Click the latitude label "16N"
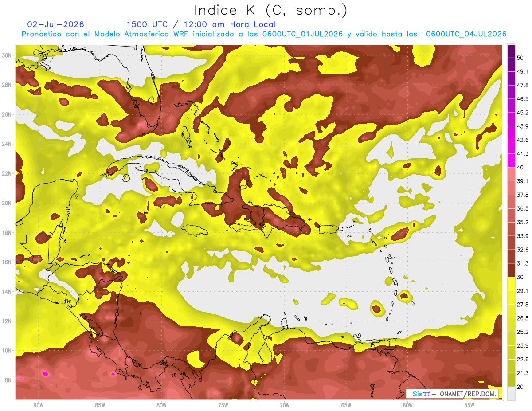This screenshot has width=532, height=411. coord(7,262)
